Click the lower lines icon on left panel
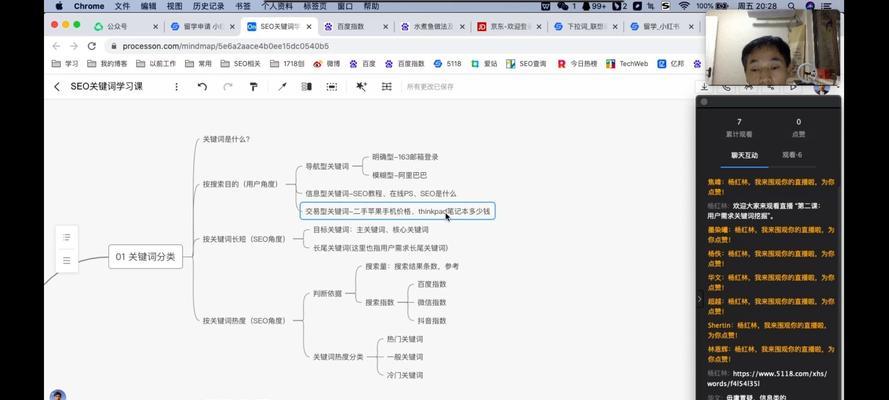 click(x=66, y=261)
